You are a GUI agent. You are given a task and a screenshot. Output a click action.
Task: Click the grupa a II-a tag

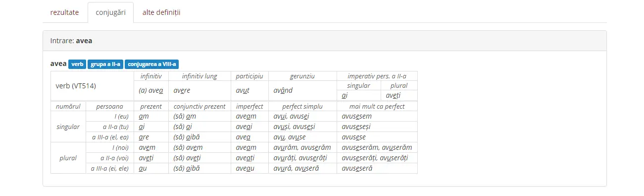click(x=105, y=64)
